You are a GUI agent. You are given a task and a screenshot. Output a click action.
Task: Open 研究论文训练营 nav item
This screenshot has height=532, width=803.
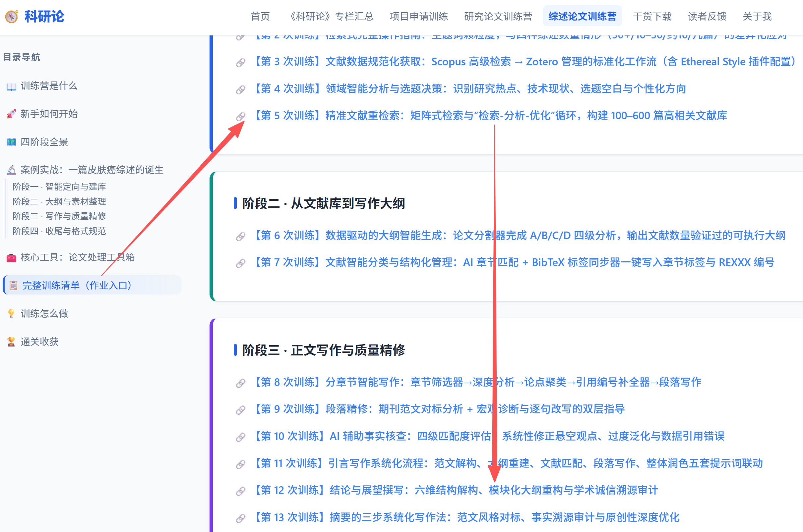tap(498, 16)
